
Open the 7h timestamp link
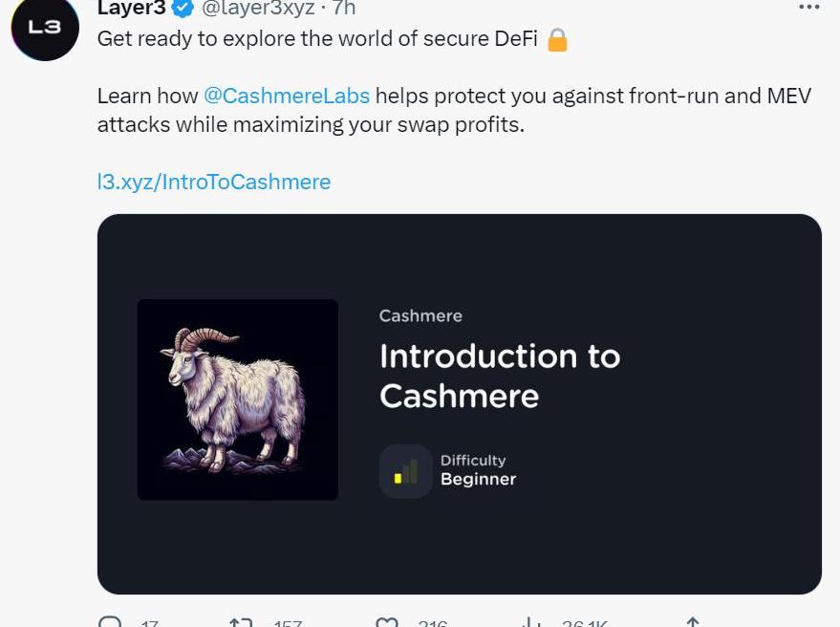click(344, 8)
